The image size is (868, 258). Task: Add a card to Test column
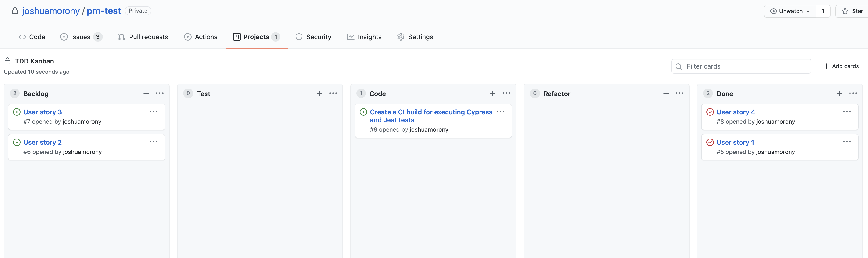point(319,93)
